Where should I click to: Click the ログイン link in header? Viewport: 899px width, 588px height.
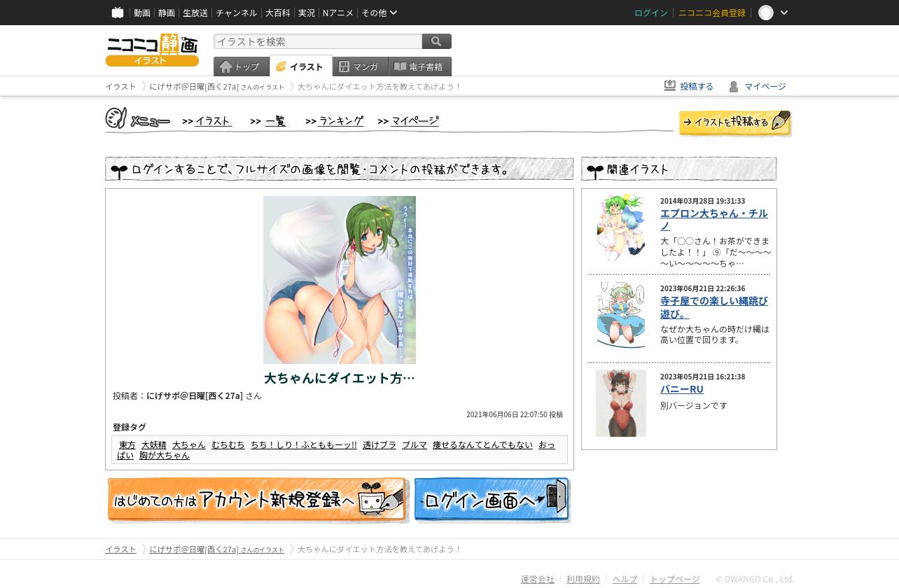[651, 13]
